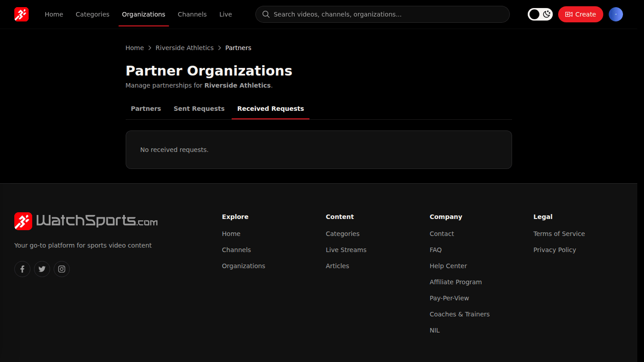Open Channels in top navigation

[x=192, y=14]
